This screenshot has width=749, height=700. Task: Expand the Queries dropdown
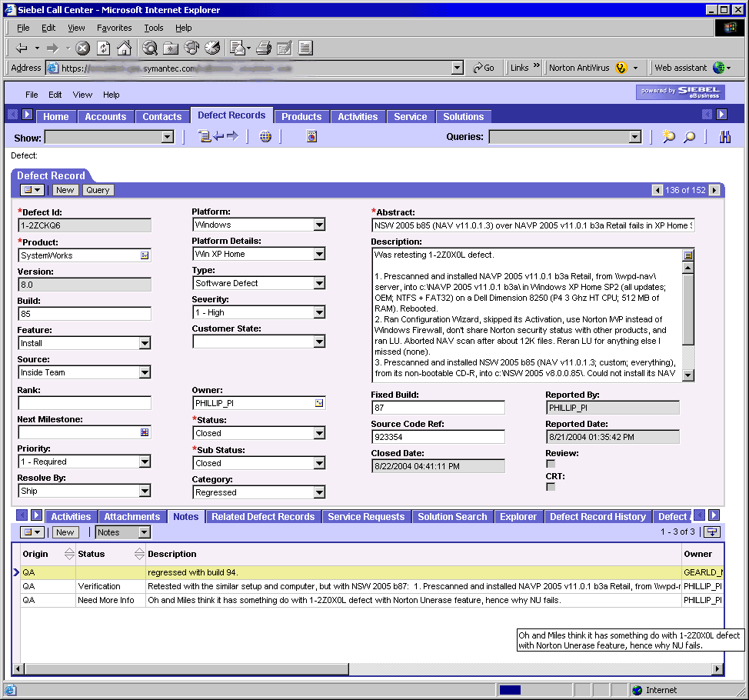tap(634, 137)
